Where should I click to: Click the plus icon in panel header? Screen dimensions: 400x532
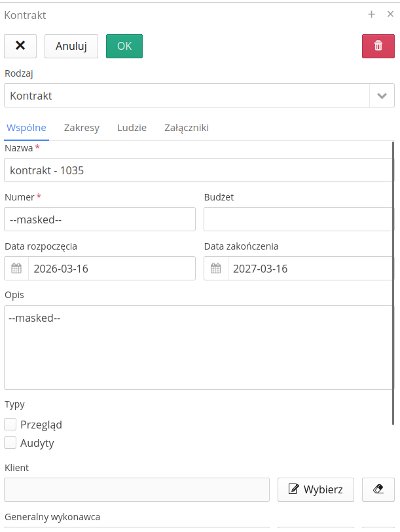[x=372, y=14]
